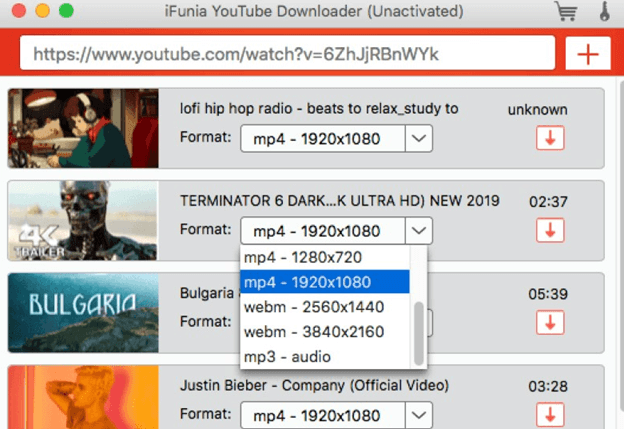Viewport: 624px width, 429px height.
Task: Choose mp4 - 1920x1080 highlighted option
Action: pos(325,282)
